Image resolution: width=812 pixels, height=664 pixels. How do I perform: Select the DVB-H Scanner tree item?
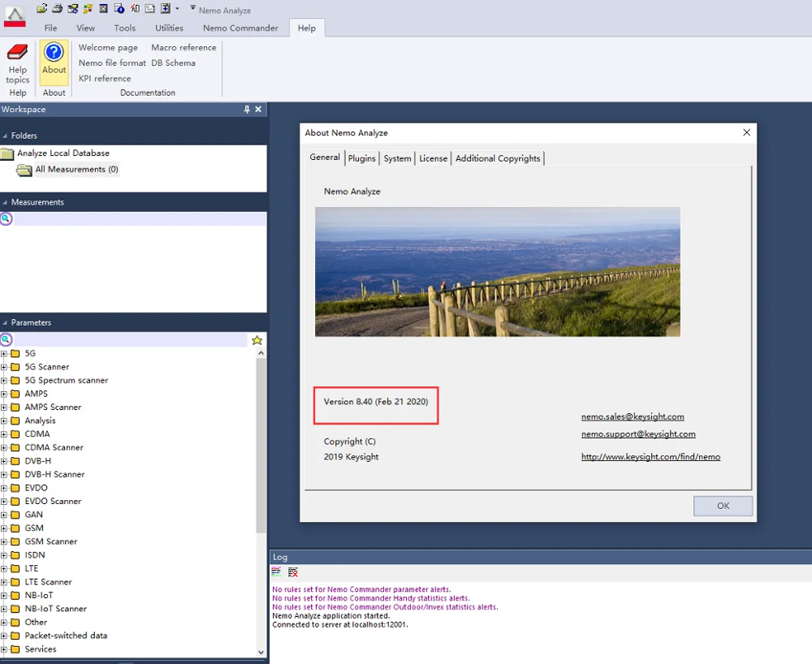(54, 475)
